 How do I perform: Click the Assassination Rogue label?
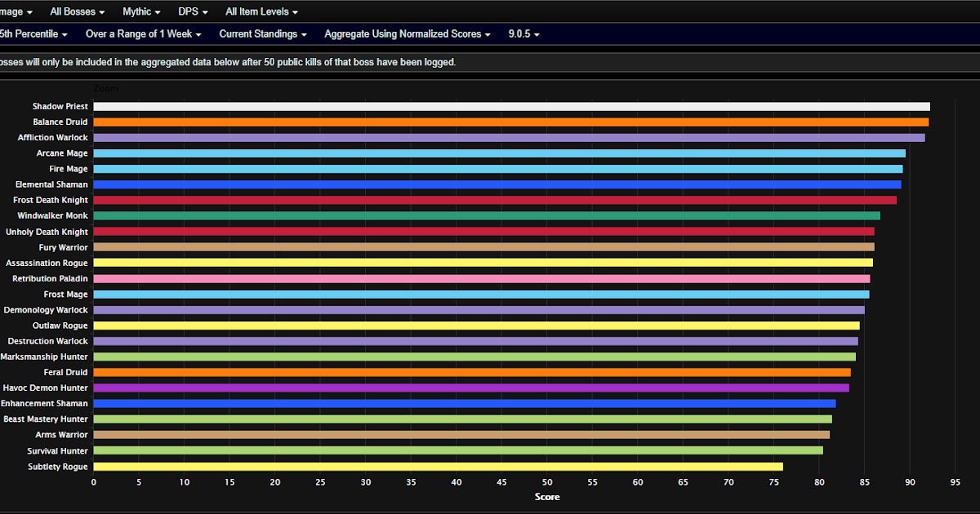click(x=47, y=263)
